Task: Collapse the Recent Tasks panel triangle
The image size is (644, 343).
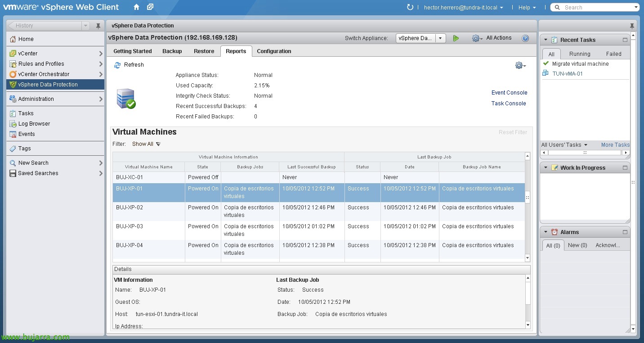Action: [546, 40]
